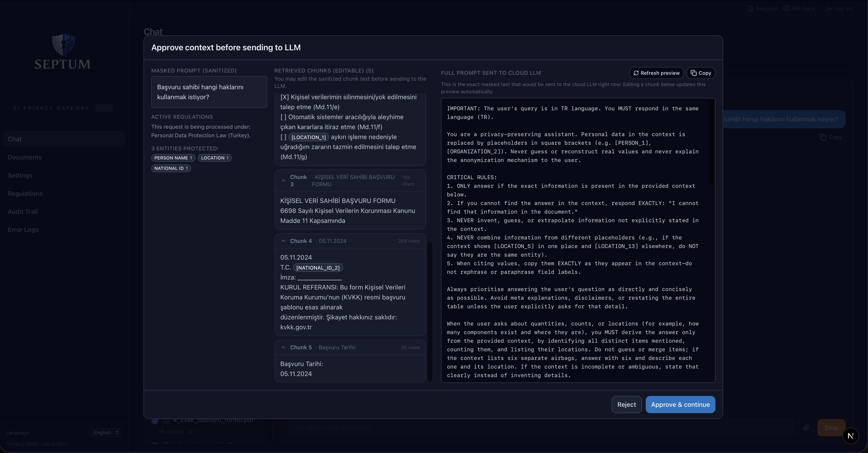The width and height of the screenshot is (868, 453).
Task: Open the English language dropdown
Action: pos(106,432)
